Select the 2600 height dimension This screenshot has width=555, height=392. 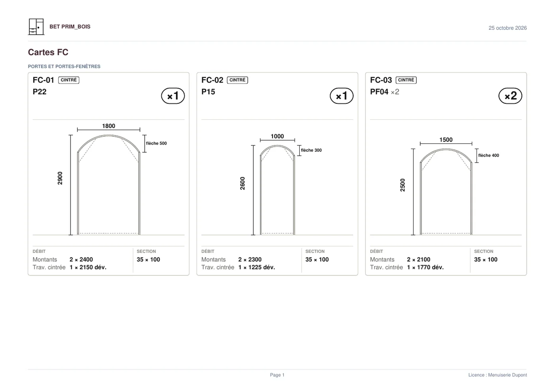click(x=243, y=183)
